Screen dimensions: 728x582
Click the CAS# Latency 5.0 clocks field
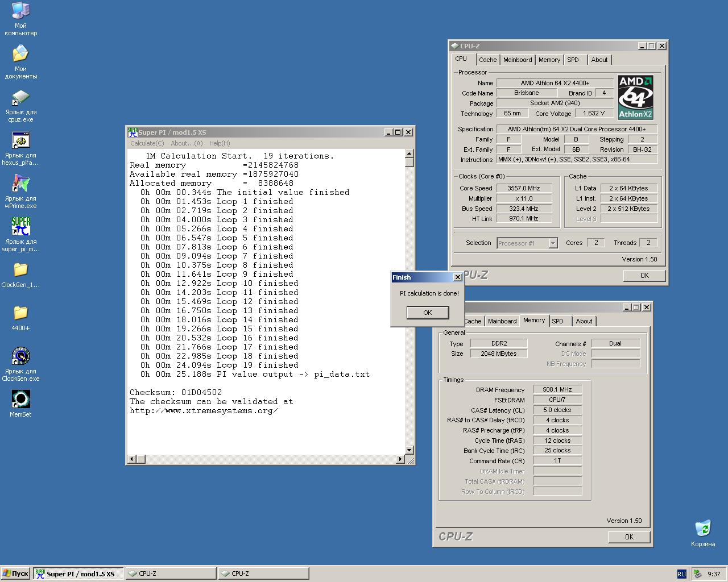click(557, 410)
